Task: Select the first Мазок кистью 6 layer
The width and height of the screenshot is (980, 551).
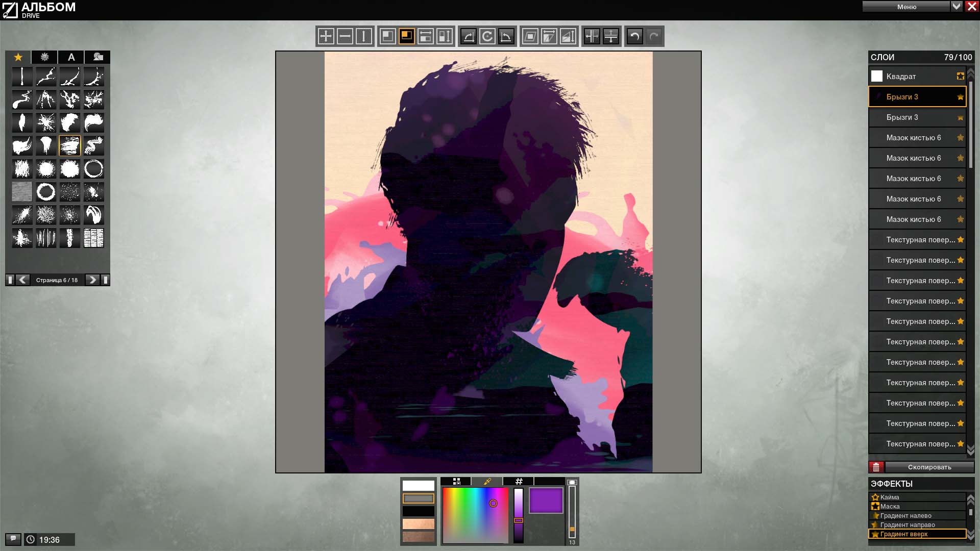Action: tap(917, 138)
